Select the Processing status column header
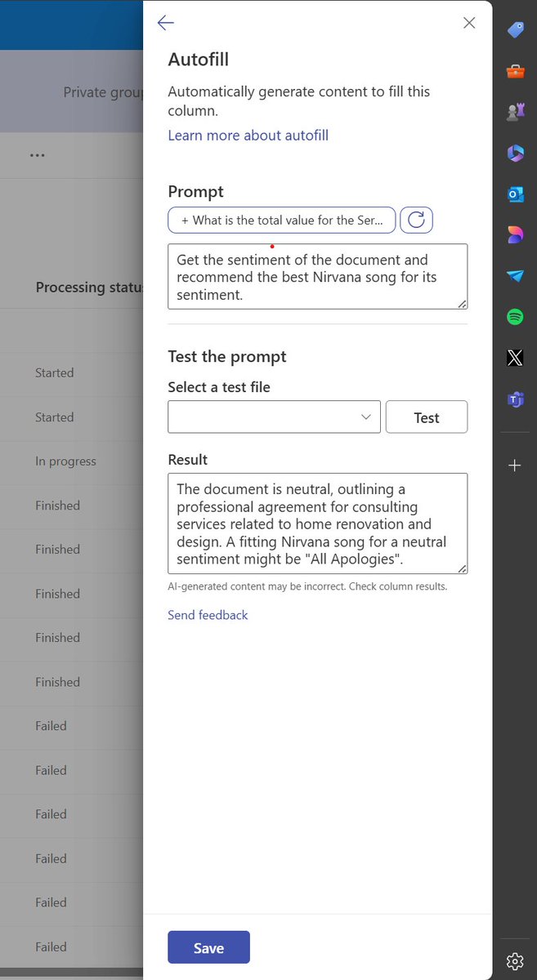Viewport: 537px width, 980px height. click(90, 287)
